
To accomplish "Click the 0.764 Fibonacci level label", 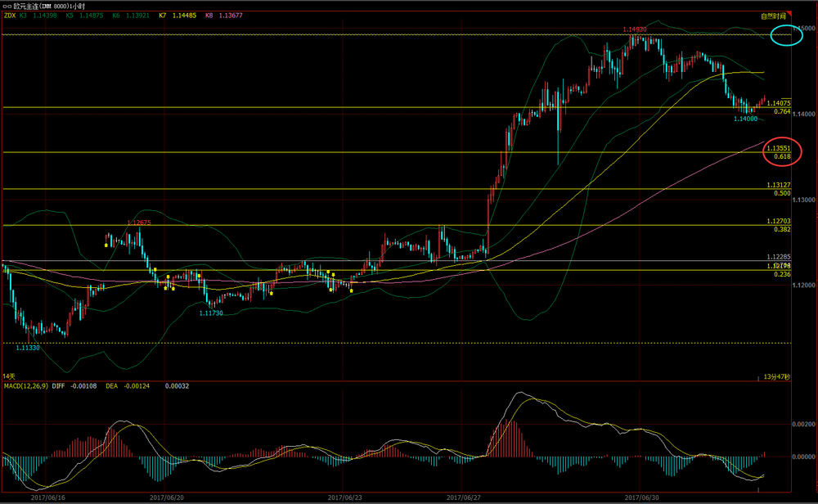I will [x=781, y=111].
